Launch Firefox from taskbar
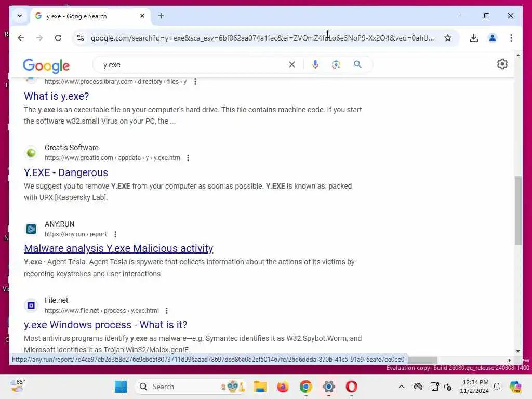The width and height of the screenshot is (532, 399). [283, 387]
